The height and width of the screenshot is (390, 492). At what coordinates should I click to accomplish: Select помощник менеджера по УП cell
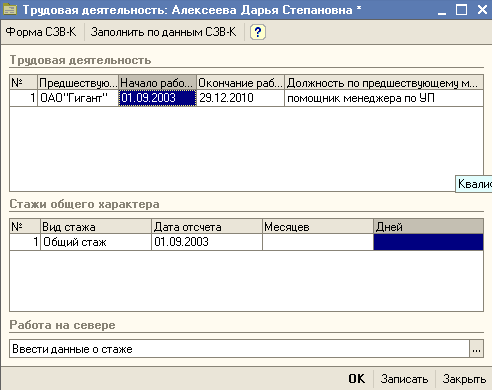click(x=384, y=98)
